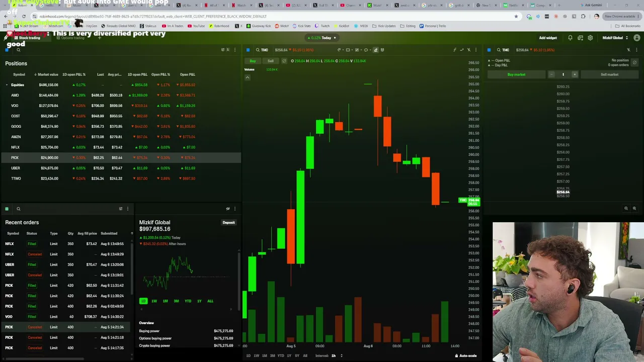This screenshot has width=644, height=362.
Task: Search symbol in the THC chart widget
Action: 258,50
